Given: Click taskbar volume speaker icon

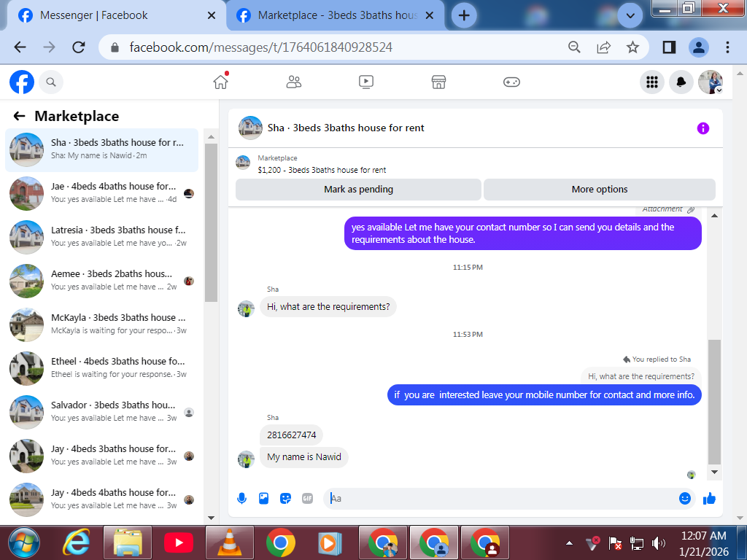Looking at the screenshot, I should pyautogui.click(x=658, y=542).
